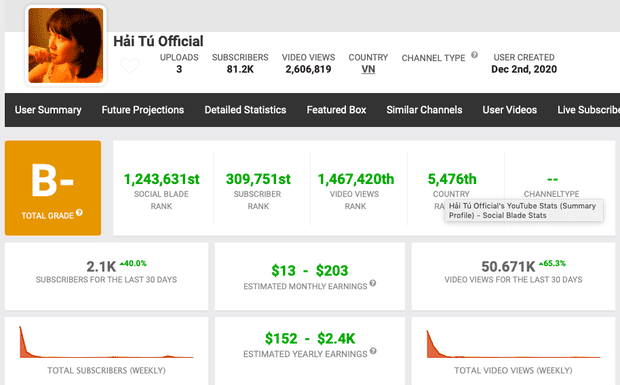Open the User Summary tab
This screenshot has width=620, height=385.
48,110
